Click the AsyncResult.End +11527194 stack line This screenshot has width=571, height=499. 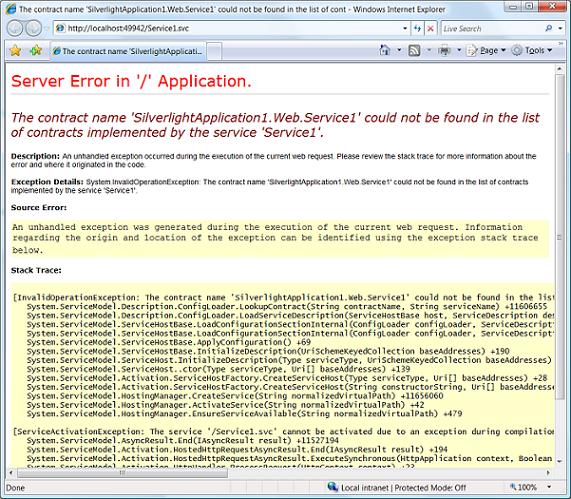pyautogui.click(x=182, y=441)
